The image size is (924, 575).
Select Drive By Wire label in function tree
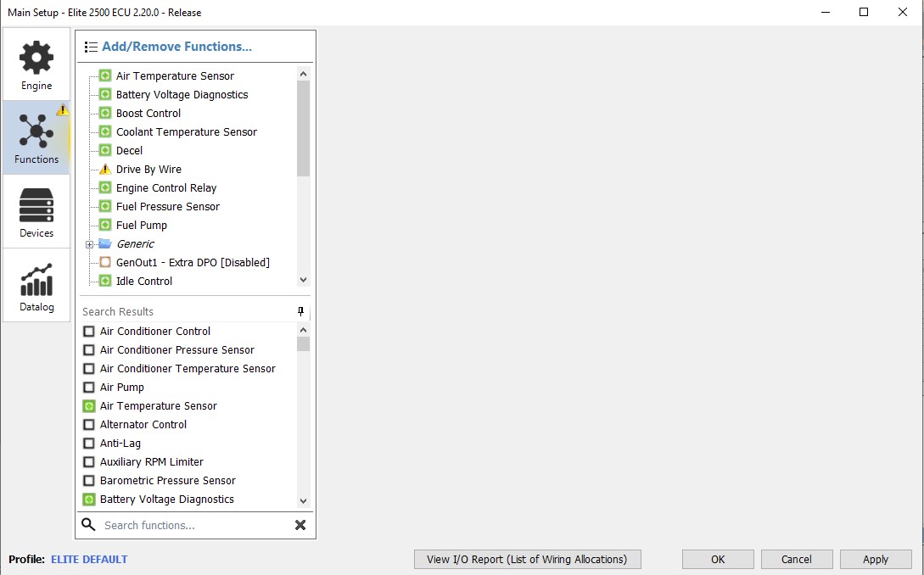148,169
